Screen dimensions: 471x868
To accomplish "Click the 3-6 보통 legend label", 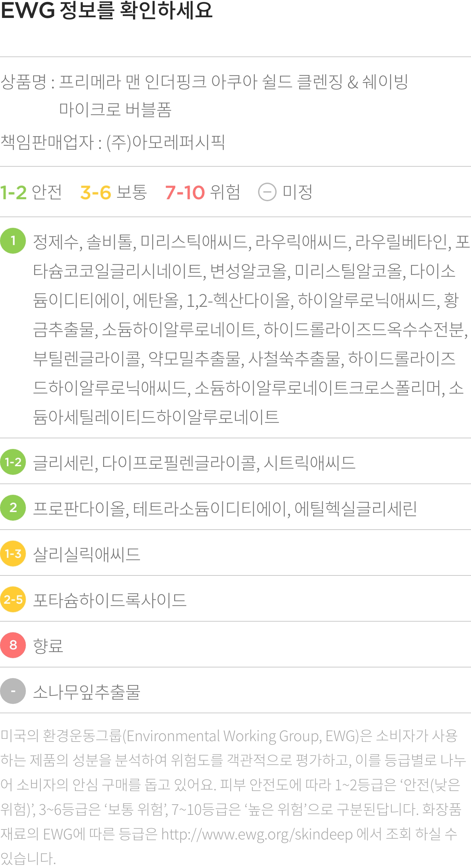I will [114, 192].
